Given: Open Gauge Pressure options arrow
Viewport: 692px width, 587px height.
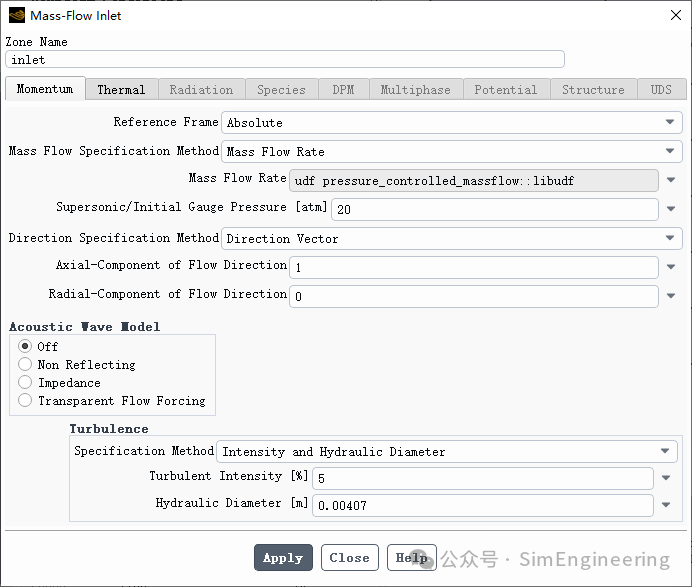Looking at the screenshot, I should [x=671, y=209].
